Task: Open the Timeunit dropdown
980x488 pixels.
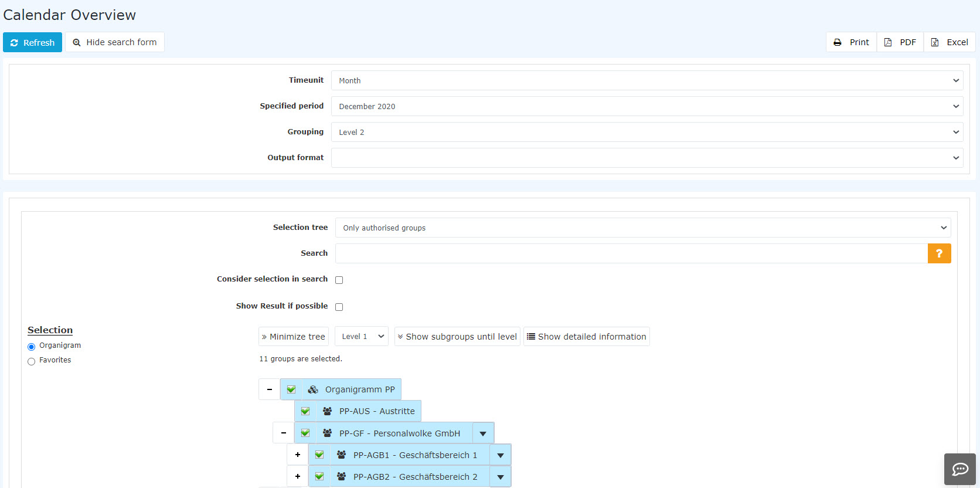Action: tap(647, 80)
